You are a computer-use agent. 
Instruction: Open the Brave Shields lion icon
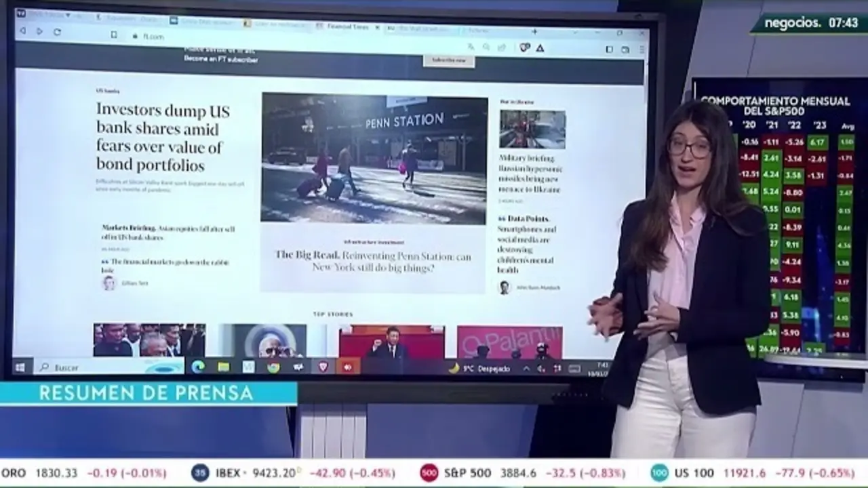coord(524,47)
